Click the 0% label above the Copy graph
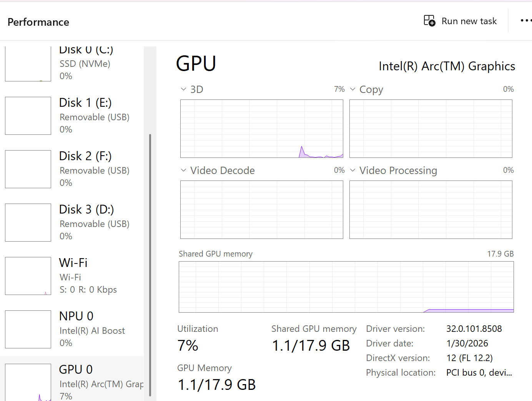Image resolution: width=532 pixels, height=401 pixels. tap(509, 89)
